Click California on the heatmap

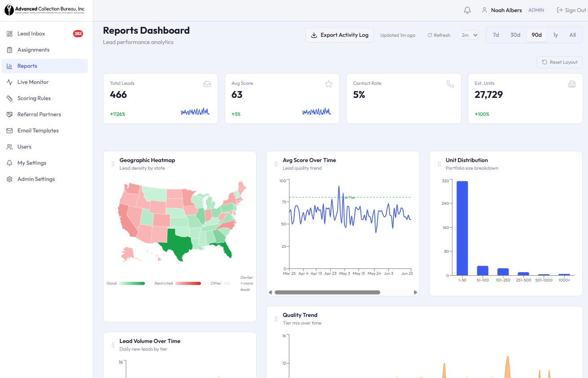coord(125,221)
